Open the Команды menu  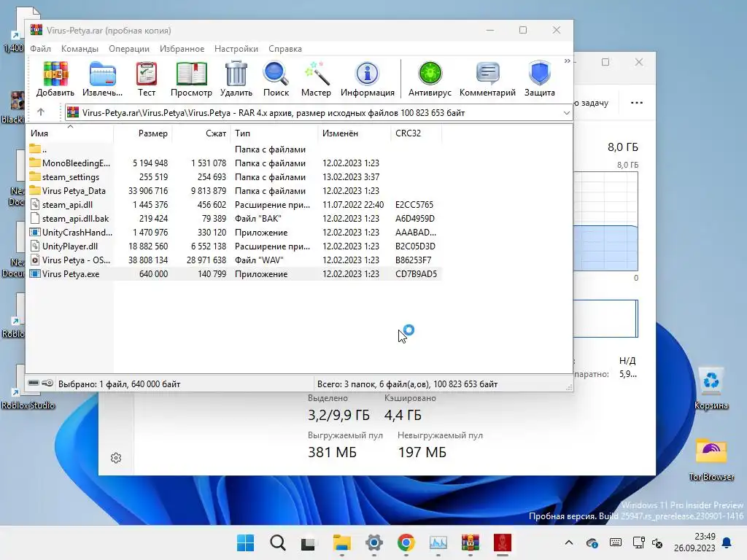tap(80, 49)
